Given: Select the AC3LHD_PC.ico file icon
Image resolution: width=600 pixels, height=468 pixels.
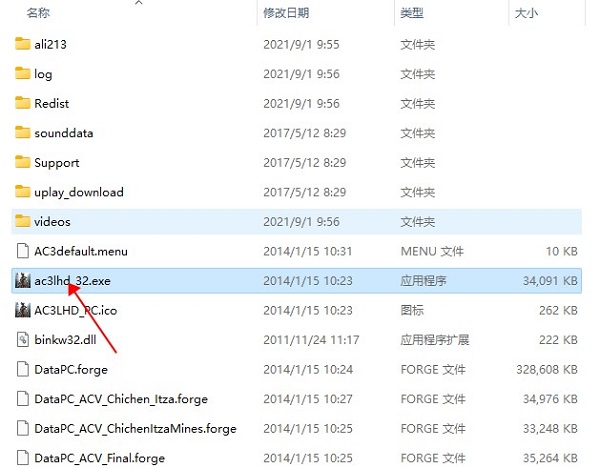Looking at the screenshot, I should pos(24,310).
